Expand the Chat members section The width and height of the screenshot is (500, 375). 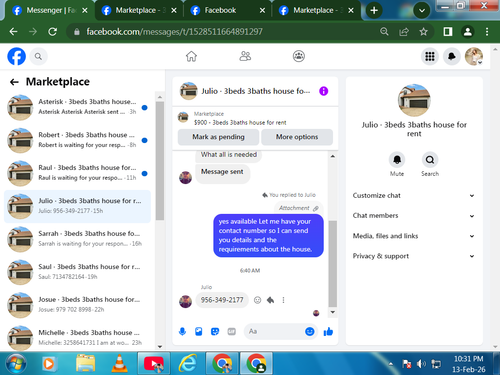(413, 216)
